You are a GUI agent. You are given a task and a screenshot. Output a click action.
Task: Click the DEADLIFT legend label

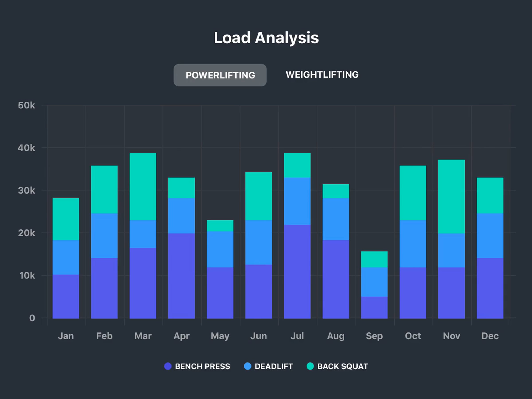[274, 366]
